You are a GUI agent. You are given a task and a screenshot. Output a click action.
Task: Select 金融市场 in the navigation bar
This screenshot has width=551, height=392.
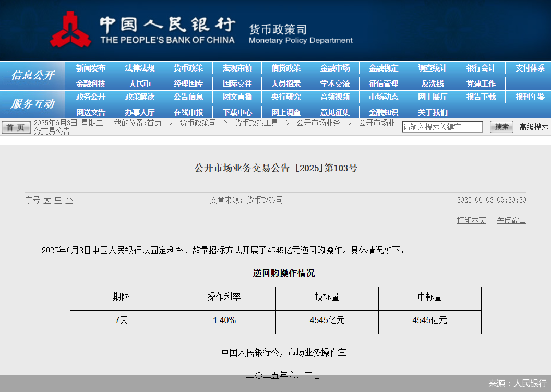coord(335,68)
